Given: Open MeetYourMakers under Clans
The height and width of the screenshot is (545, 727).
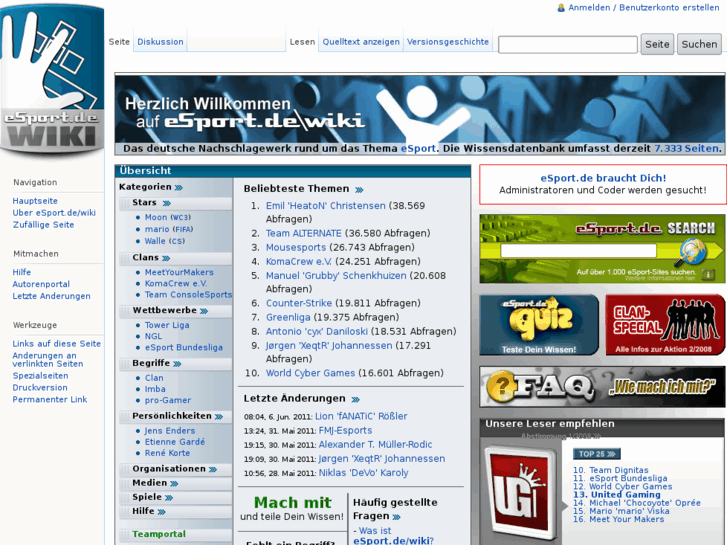Looking at the screenshot, I should [x=179, y=272].
